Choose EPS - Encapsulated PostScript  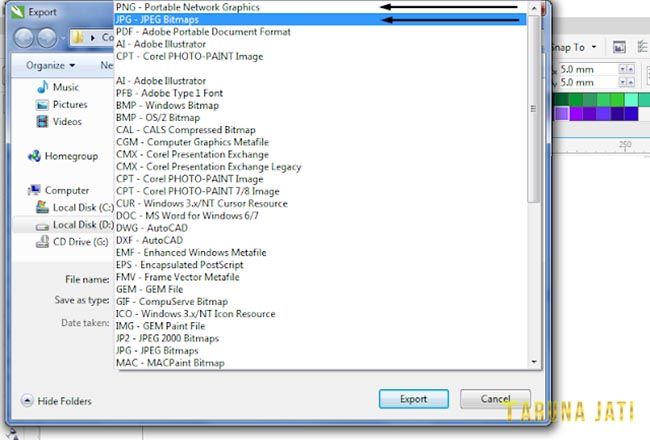click(x=320, y=265)
